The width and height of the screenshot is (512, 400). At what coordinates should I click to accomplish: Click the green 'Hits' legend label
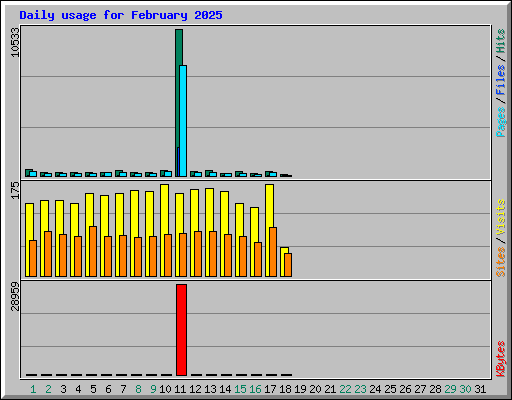(x=500, y=41)
